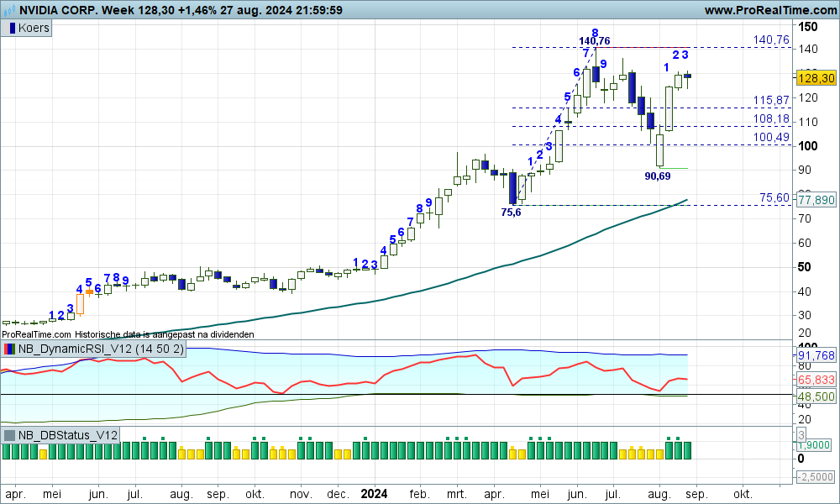This screenshot has width=840, height=504.
Task: Click the yellow 128,30 current price tag
Action: click(x=815, y=77)
